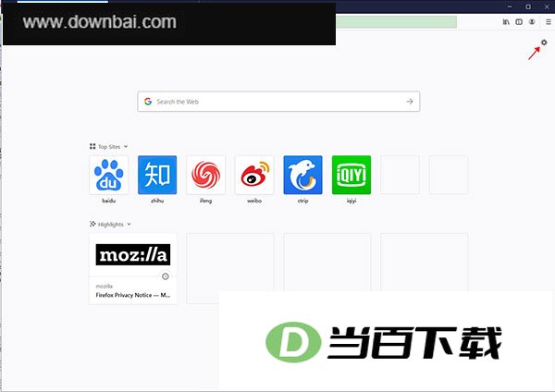Submit search with the arrow button
The image size is (555, 392).
click(410, 102)
